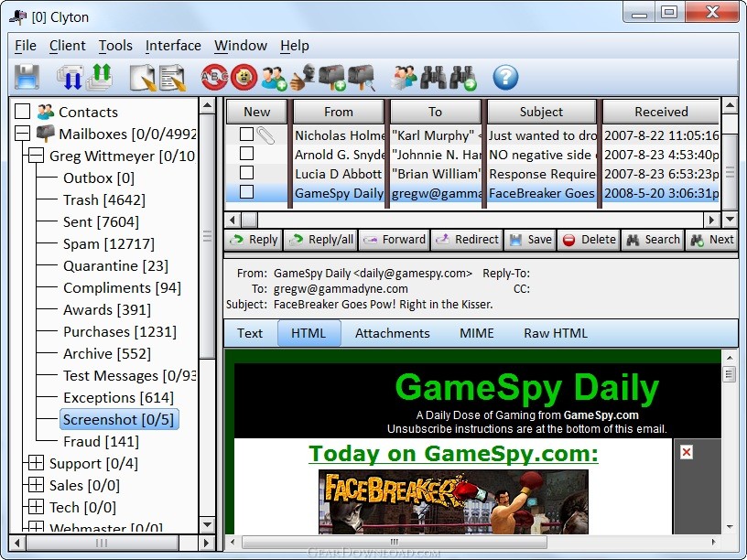The width and height of the screenshot is (747, 560).
Task: Switch to the Text view tab
Action: [250, 333]
